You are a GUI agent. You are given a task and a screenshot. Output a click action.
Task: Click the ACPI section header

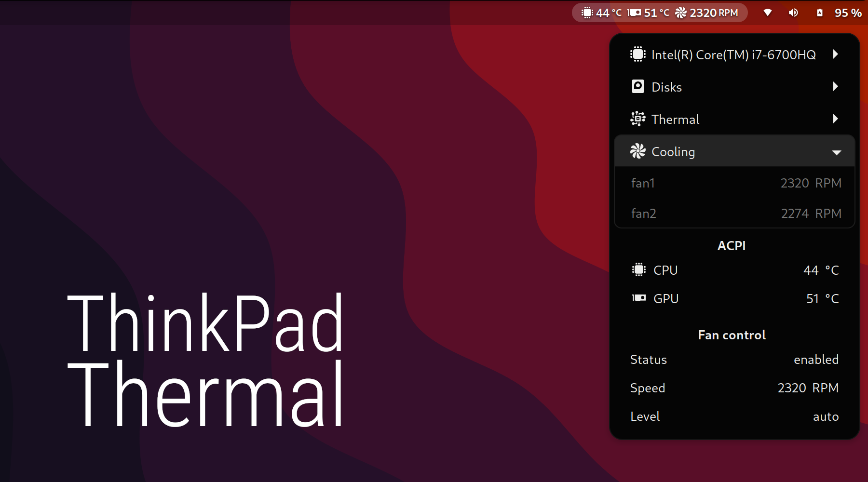[x=732, y=246]
